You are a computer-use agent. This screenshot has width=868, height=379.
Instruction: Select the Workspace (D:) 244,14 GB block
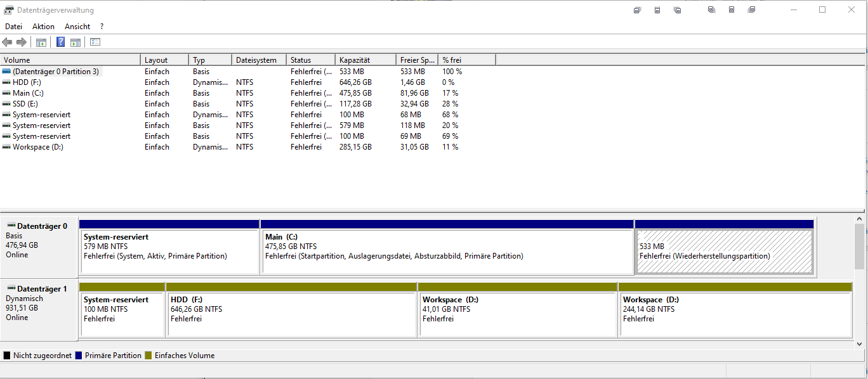(735, 310)
